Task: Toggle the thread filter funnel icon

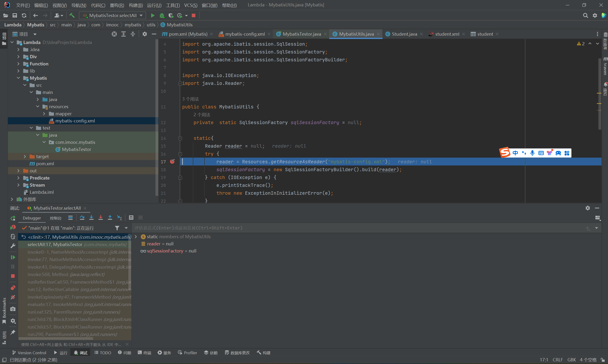Action: (117, 228)
